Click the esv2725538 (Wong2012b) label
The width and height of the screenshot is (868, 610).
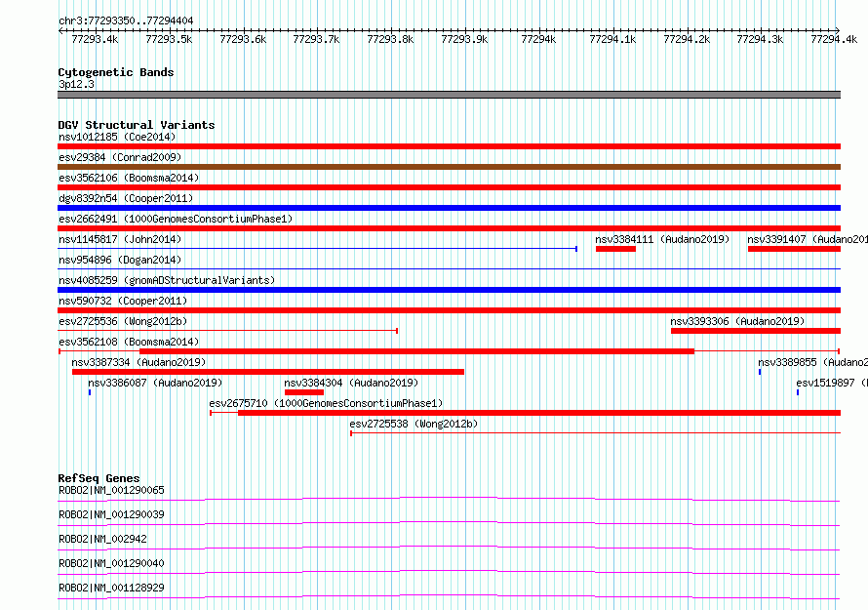pos(414,424)
